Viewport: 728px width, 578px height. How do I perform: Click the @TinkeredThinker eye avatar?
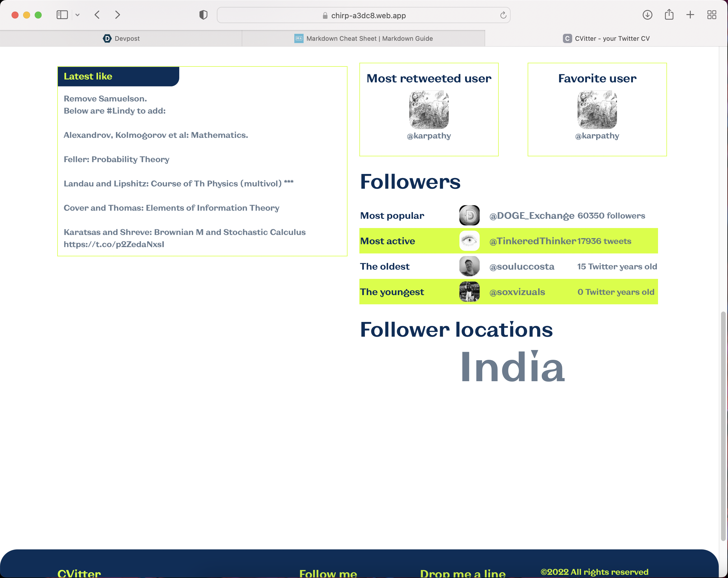pyautogui.click(x=469, y=241)
